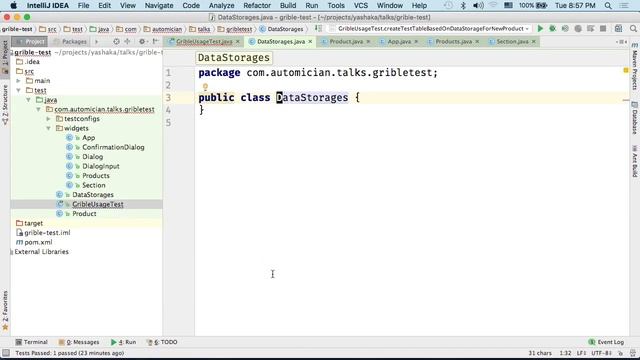Image resolution: width=640 pixels, height=360 pixels.
Task: Click Bluetooth icon in menu bar
Action: click(463, 6)
